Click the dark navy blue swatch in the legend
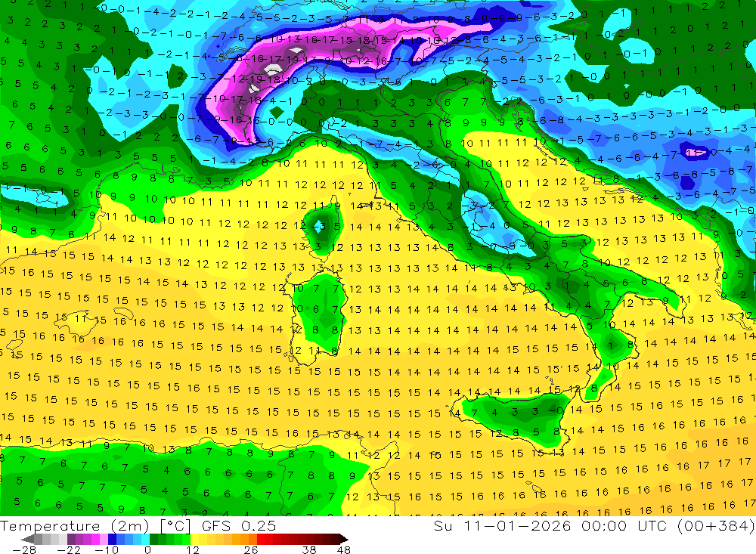The height and width of the screenshot is (554, 756). [x=112, y=540]
